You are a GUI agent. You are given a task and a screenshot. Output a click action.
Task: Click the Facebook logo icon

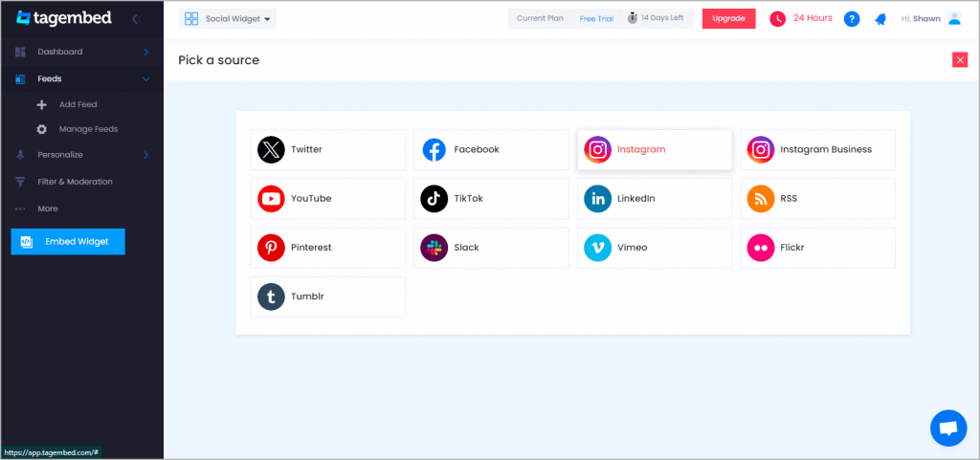coord(434,150)
